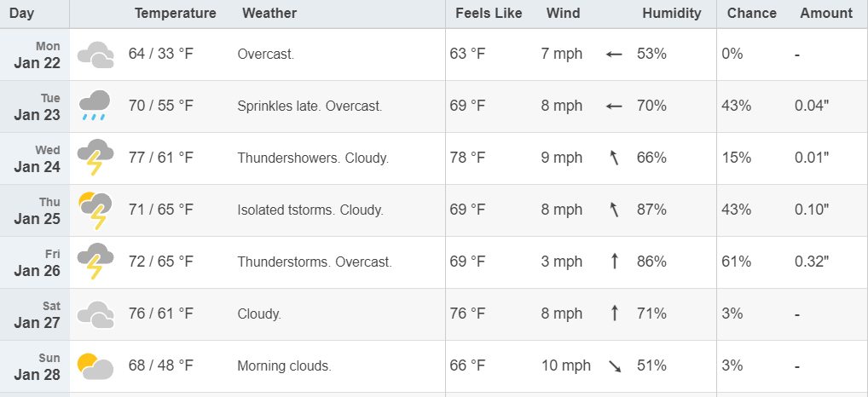Image resolution: width=868 pixels, height=397 pixels.
Task: Click the wind direction arrow for Sun Jan 28
Action: tap(615, 366)
